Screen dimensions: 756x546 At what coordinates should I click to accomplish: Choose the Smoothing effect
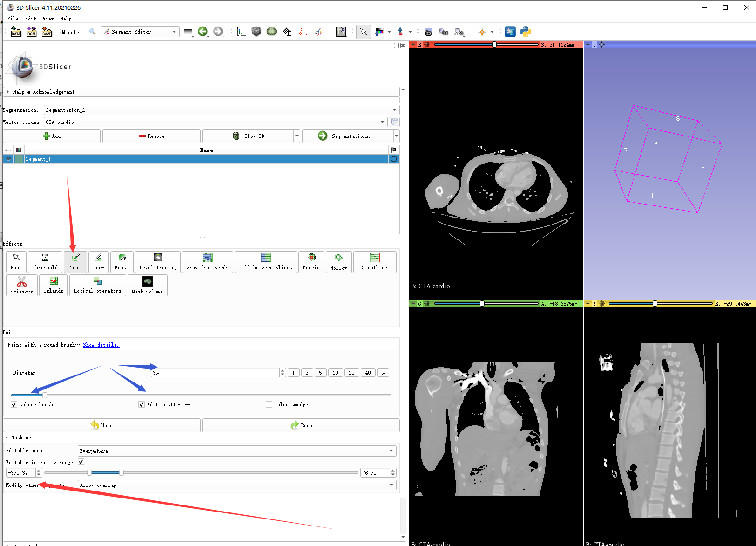pyautogui.click(x=374, y=262)
